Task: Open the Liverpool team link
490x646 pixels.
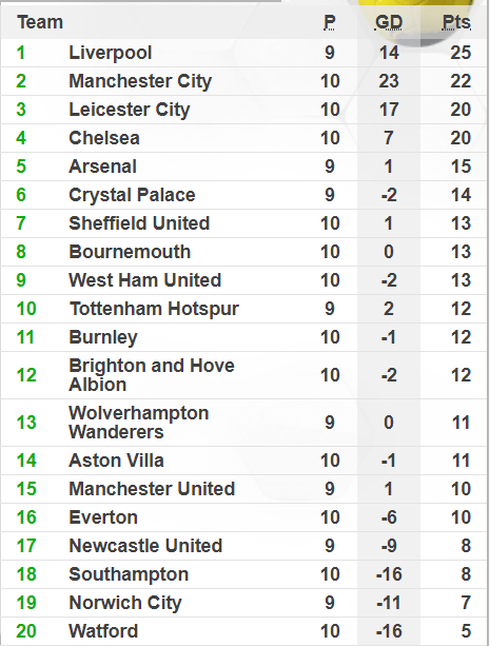Action: pyautogui.click(x=110, y=53)
